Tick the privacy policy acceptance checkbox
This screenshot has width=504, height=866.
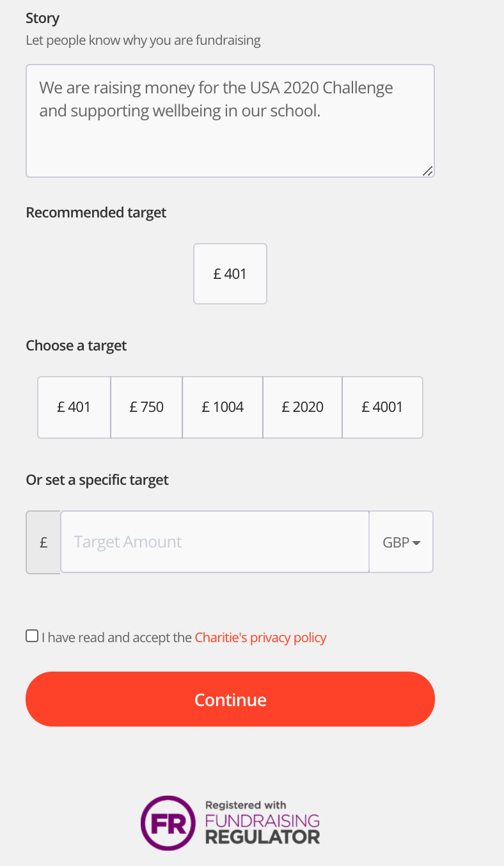click(32, 636)
